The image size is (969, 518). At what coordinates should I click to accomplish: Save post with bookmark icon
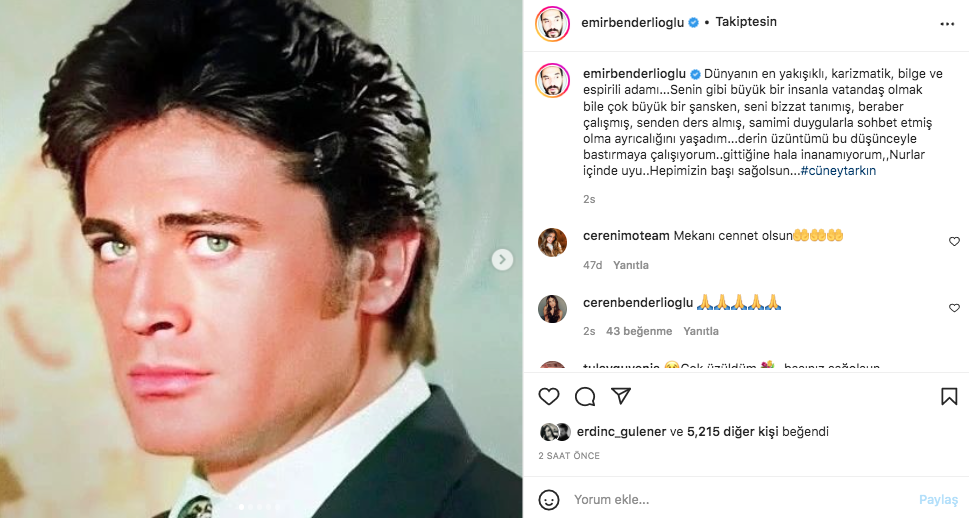pos(948,396)
